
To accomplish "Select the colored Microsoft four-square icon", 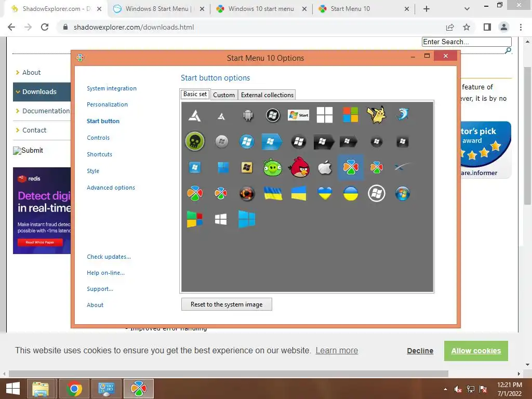I will coord(351,115).
